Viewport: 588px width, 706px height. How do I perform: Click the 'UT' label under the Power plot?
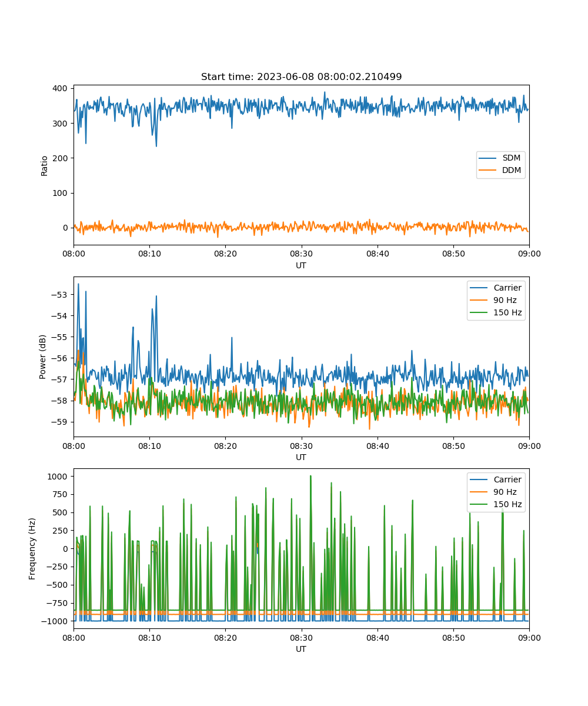301,457
